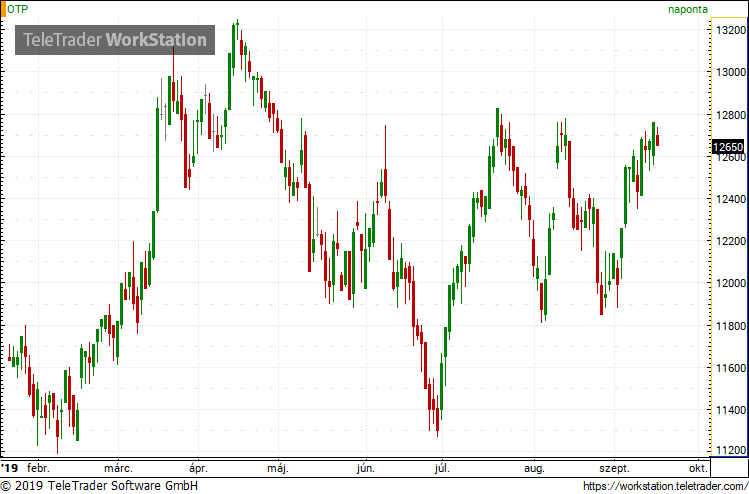Click the last red candlestick in September
Image resolution: width=749 pixels, height=494 pixels.
click(x=658, y=138)
